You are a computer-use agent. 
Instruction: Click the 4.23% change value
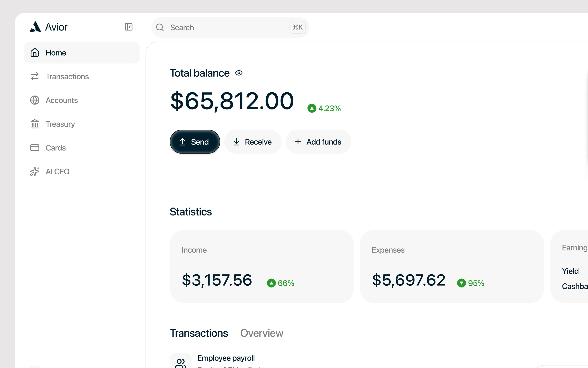330,108
